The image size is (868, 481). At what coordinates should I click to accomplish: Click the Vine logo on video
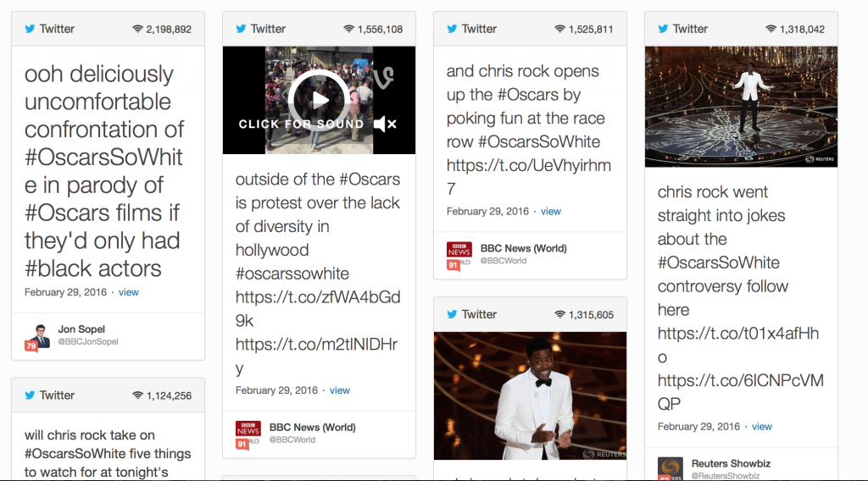point(384,78)
